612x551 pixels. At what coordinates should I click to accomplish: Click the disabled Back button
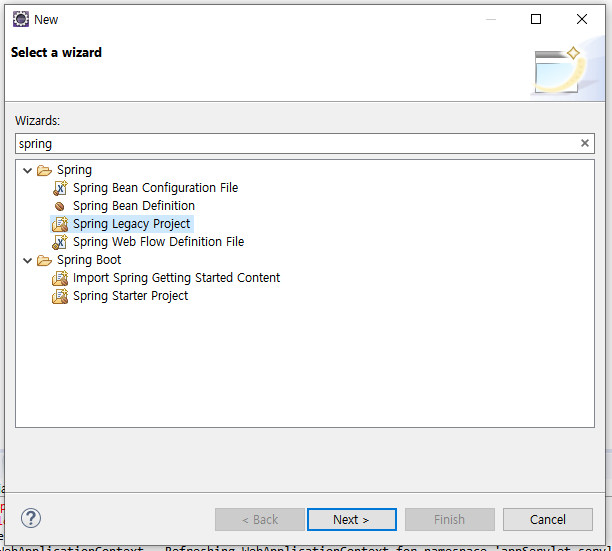click(260, 519)
